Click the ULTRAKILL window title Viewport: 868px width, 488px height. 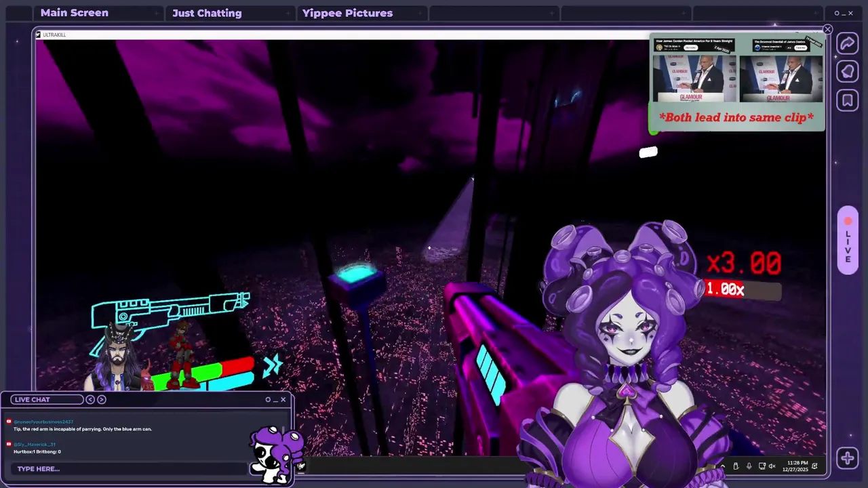tap(54, 35)
